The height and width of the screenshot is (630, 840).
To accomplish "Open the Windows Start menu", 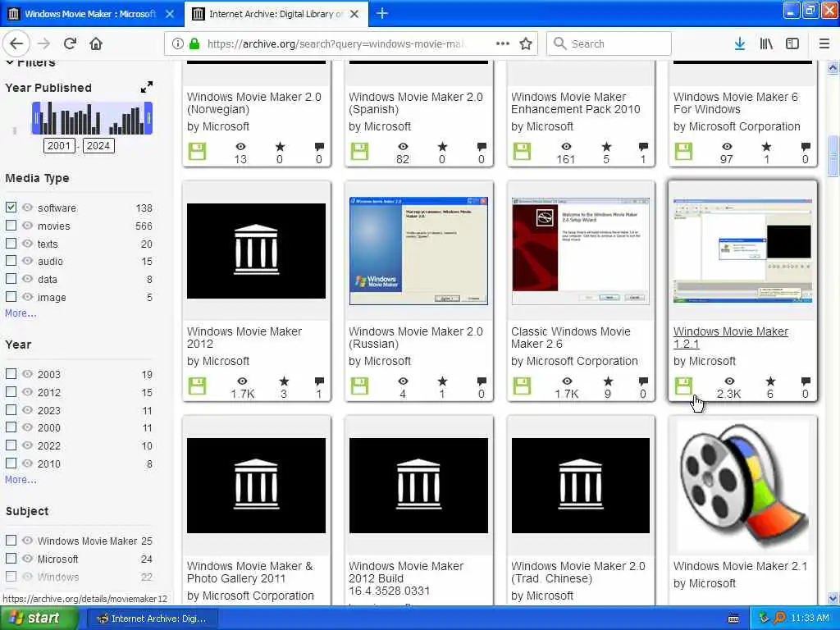I will [x=38, y=619].
